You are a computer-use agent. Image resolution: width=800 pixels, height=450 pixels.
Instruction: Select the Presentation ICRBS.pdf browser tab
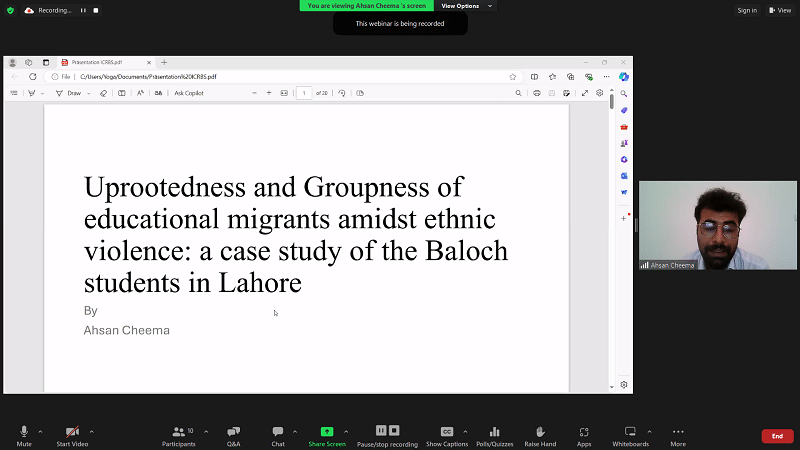105,62
